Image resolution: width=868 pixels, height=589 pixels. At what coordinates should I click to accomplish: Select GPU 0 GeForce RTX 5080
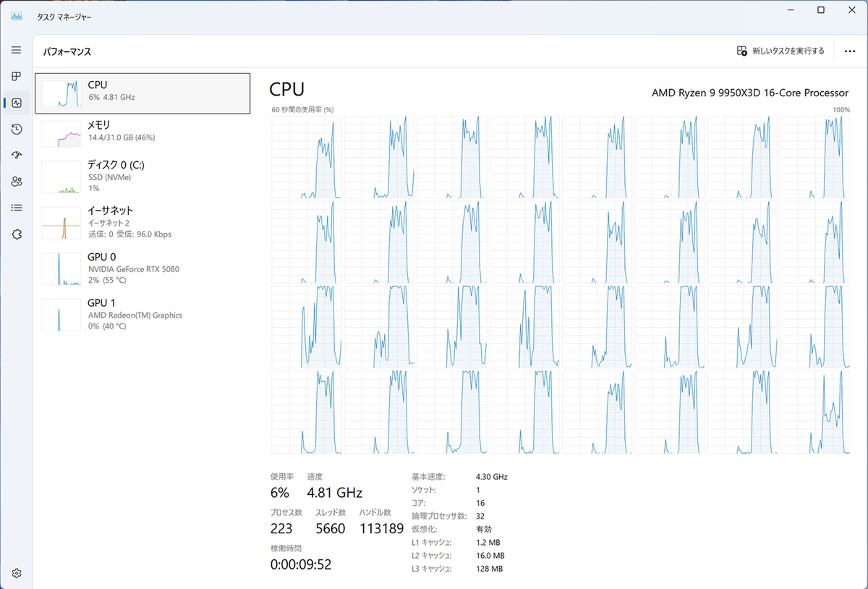pos(142,268)
